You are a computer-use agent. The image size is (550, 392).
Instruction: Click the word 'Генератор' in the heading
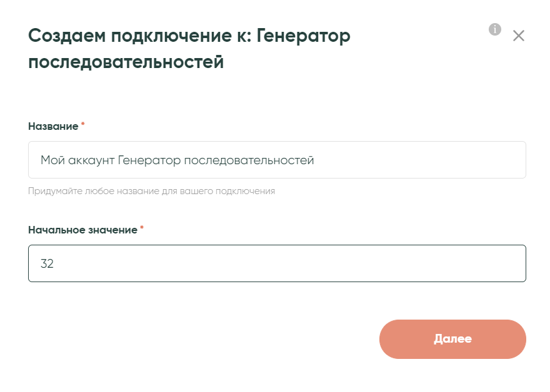coord(303,36)
